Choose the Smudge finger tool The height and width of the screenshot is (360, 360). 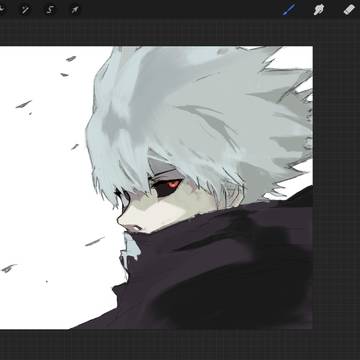[x=319, y=10]
